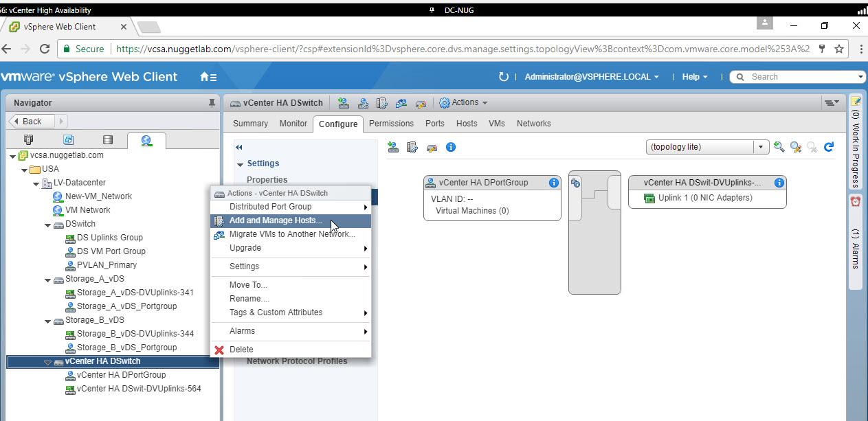Viewport: 868px width, 421px height.
Task: Click the global refresh icon beside Administrator
Action: click(504, 77)
